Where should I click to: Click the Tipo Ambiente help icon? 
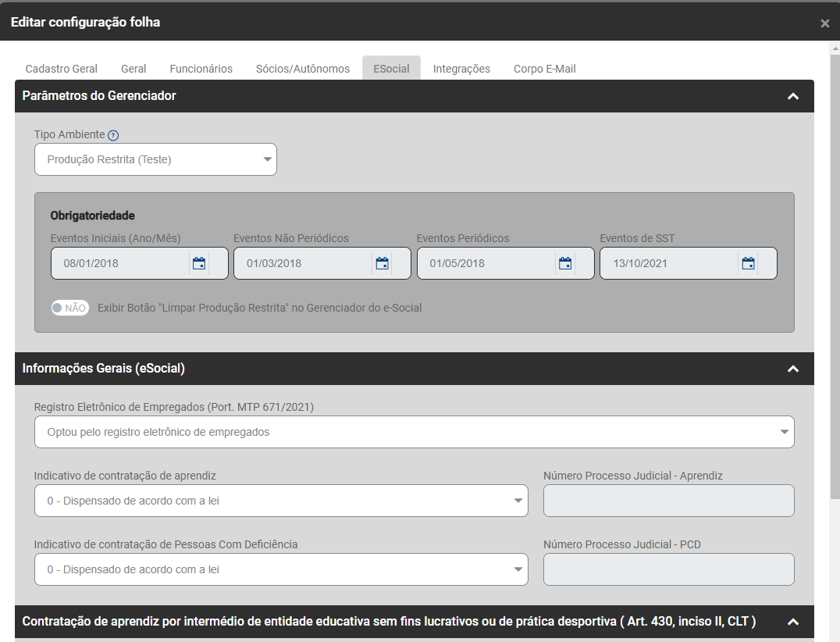(113, 135)
